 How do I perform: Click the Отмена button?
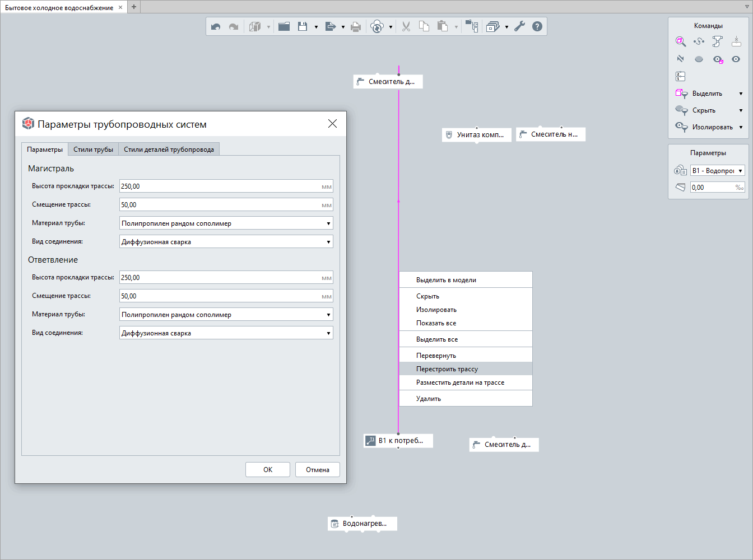318,469
